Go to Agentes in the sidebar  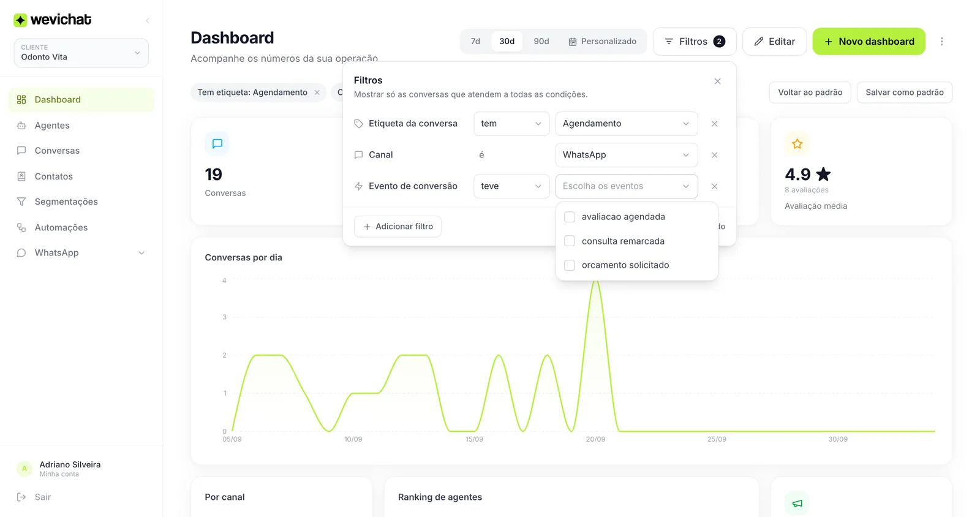click(x=81, y=126)
